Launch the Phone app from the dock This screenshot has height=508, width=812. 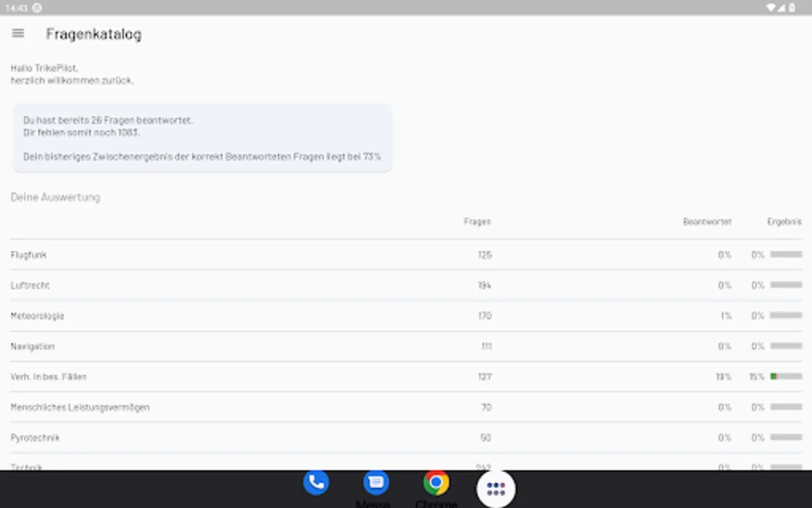tap(316, 483)
